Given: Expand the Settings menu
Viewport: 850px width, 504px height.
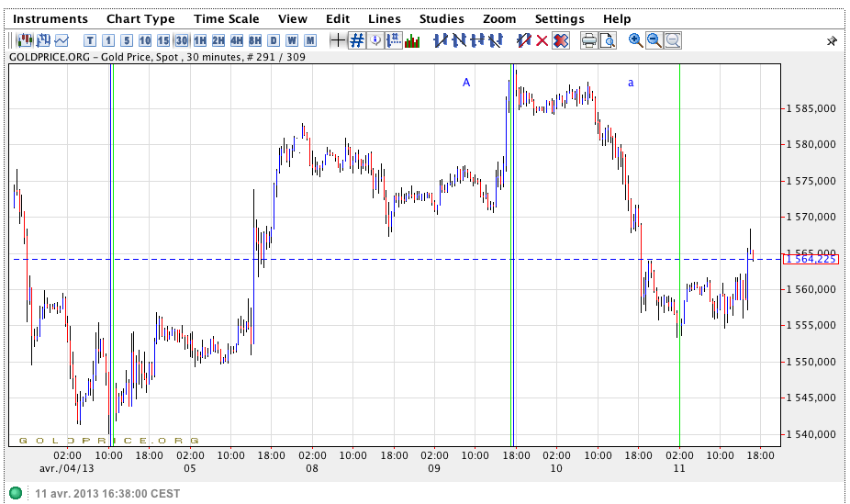Looking at the screenshot, I should (559, 18).
